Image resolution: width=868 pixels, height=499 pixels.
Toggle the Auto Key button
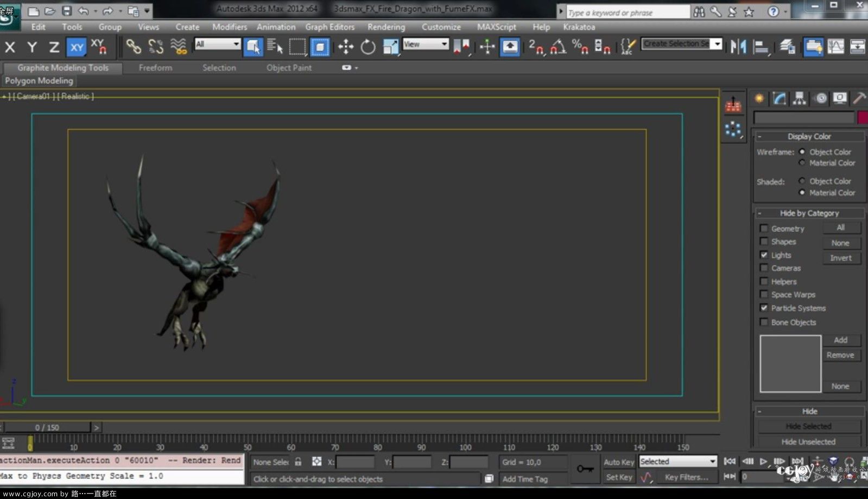[619, 462]
